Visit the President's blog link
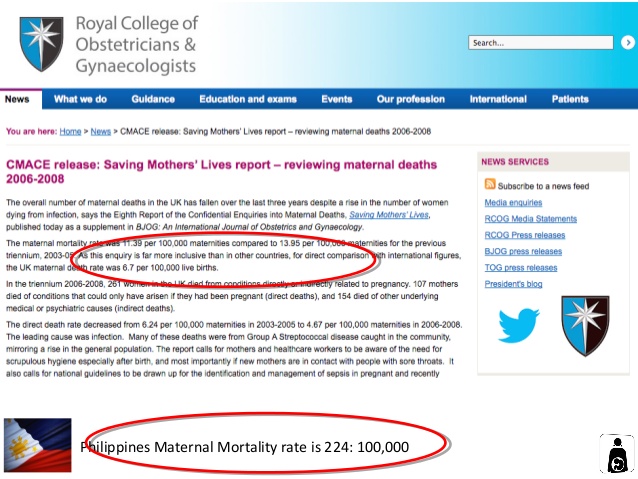 (513, 284)
